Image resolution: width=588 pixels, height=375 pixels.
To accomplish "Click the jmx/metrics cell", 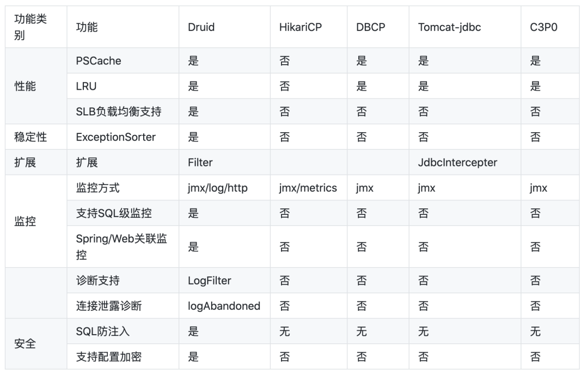I will coord(308,188).
